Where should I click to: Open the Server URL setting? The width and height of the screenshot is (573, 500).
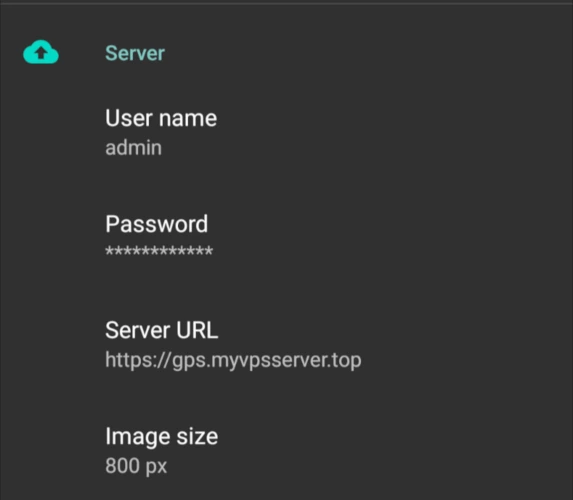click(x=286, y=345)
